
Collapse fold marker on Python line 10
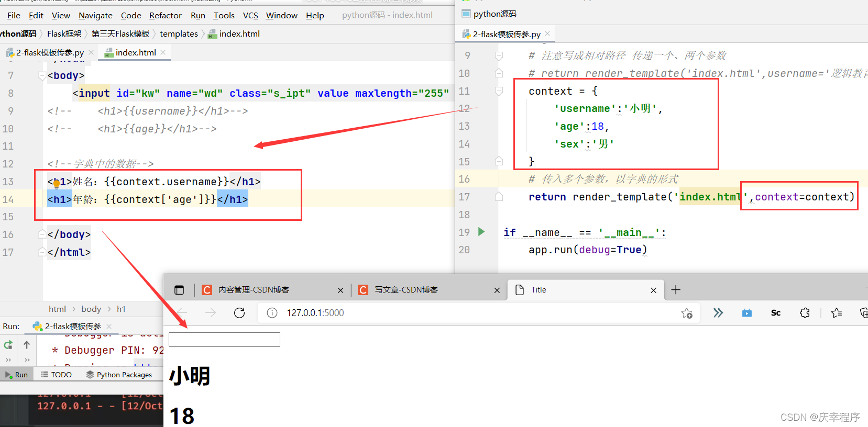(x=499, y=73)
